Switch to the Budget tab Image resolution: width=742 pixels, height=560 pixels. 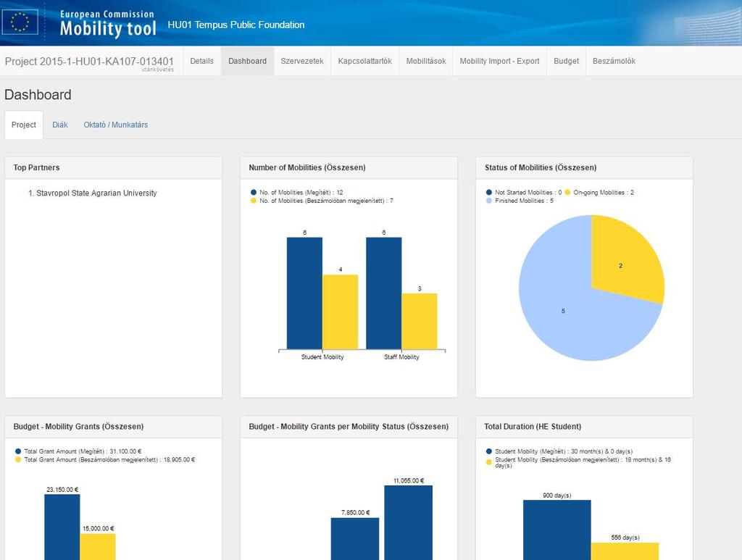click(x=566, y=61)
